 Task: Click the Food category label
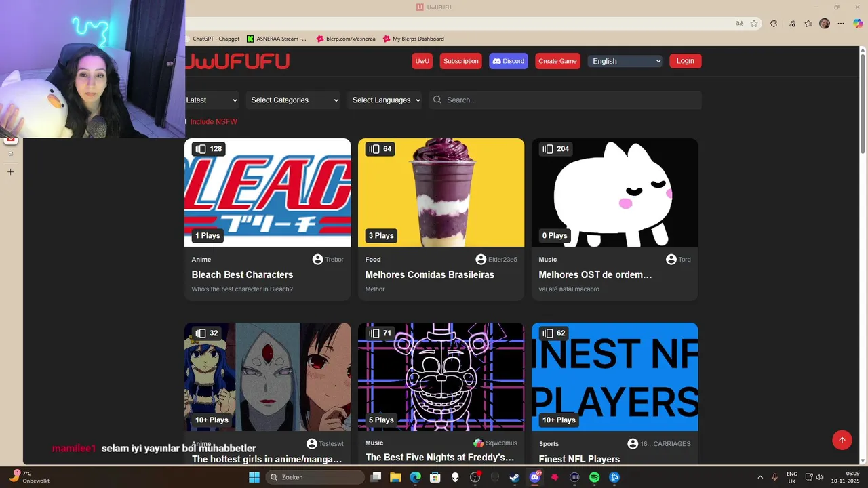click(x=373, y=260)
